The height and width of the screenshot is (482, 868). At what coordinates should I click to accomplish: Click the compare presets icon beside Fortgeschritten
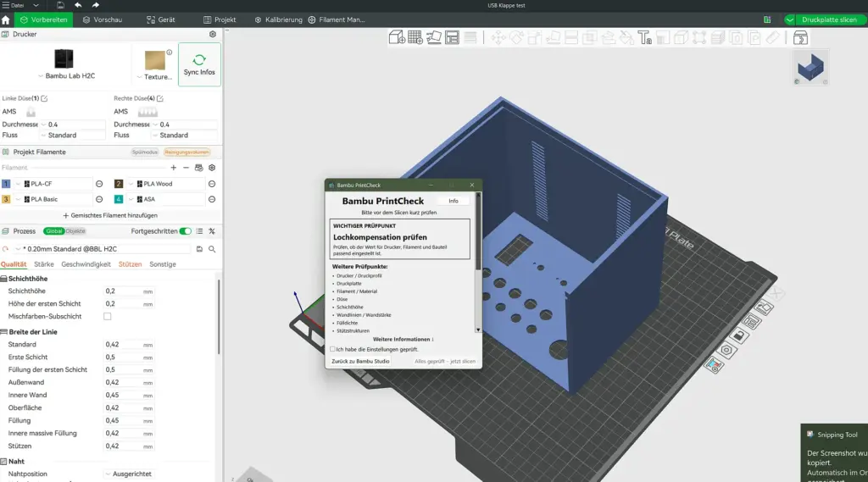coord(212,231)
